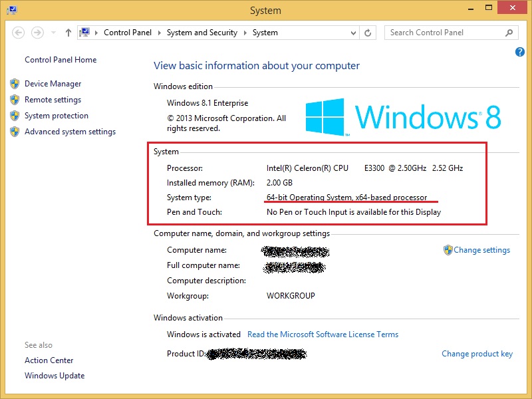The width and height of the screenshot is (532, 399).
Task: Open Remote settings
Action: (53, 99)
